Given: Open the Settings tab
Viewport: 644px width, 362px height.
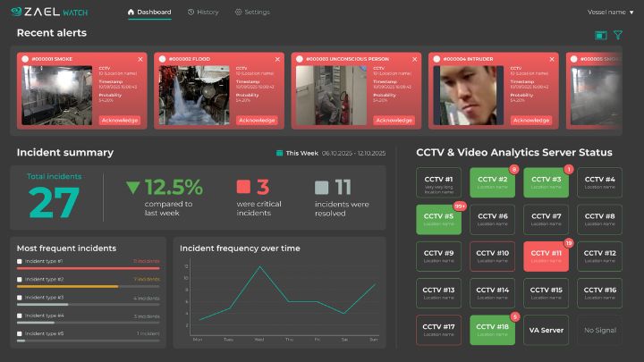Looking at the screenshot, I should pos(252,13).
